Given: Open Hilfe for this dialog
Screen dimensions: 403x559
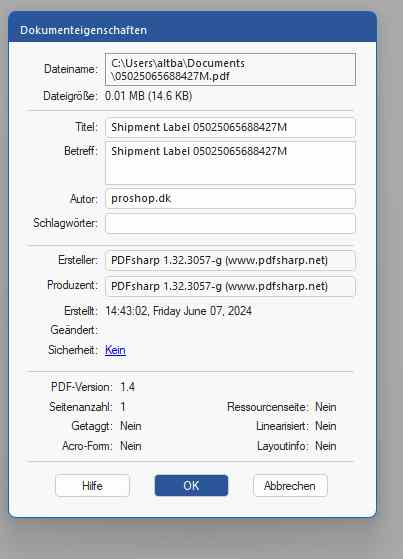Looking at the screenshot, I should click(92, 486).
